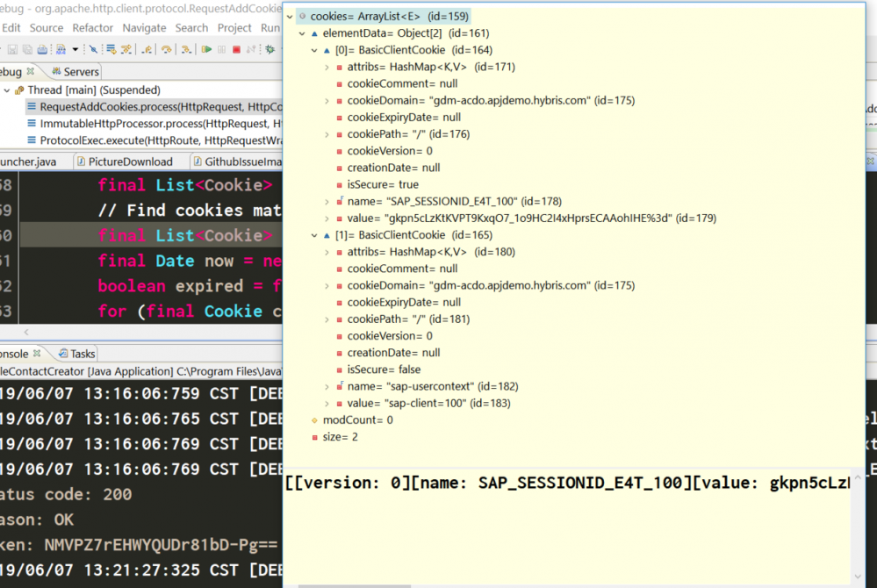The height and width of the screenshot is (588, 877).
Task: Switch to the Servers tab
Action: pyautogui.click(x=75, y=72)
